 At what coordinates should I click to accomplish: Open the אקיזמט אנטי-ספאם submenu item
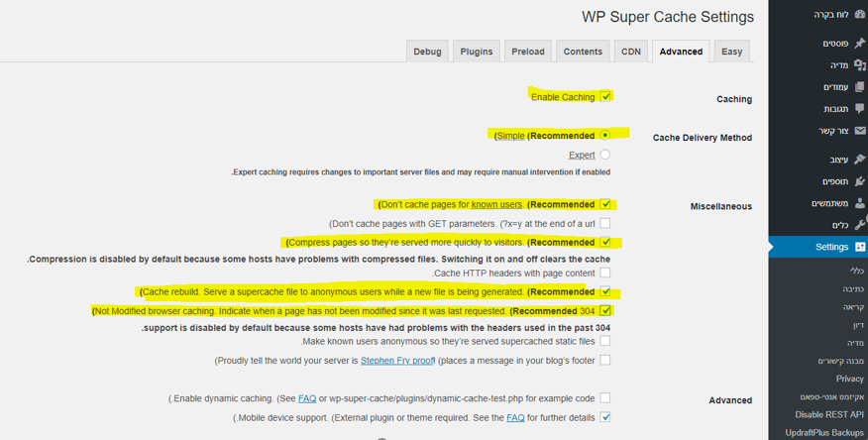[831, 396]
